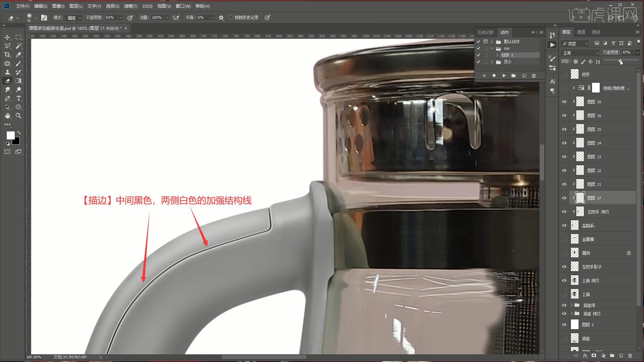Add layer style fx icon

pyautogui.click(x=585, y=356)
